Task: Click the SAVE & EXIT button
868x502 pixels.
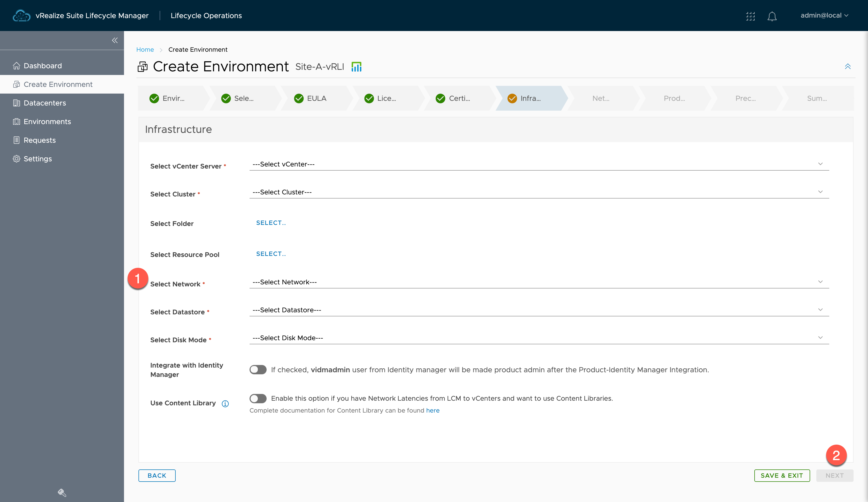Action: [782, 475]
